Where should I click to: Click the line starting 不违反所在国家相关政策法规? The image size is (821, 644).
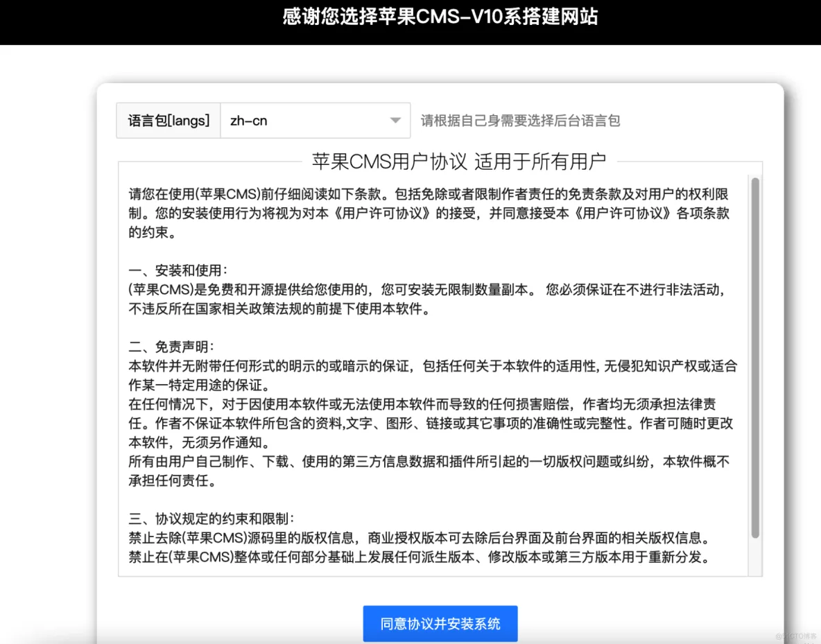[281, 308]
